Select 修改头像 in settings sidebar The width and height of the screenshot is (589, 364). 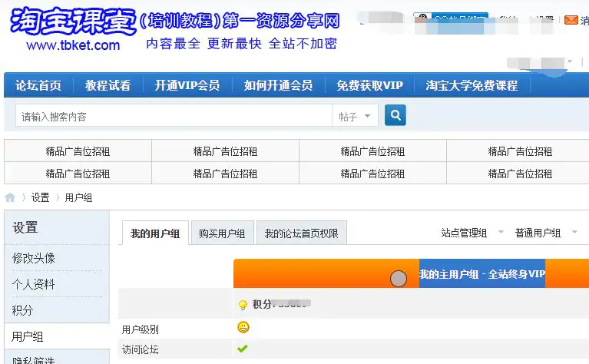(34, 258)
